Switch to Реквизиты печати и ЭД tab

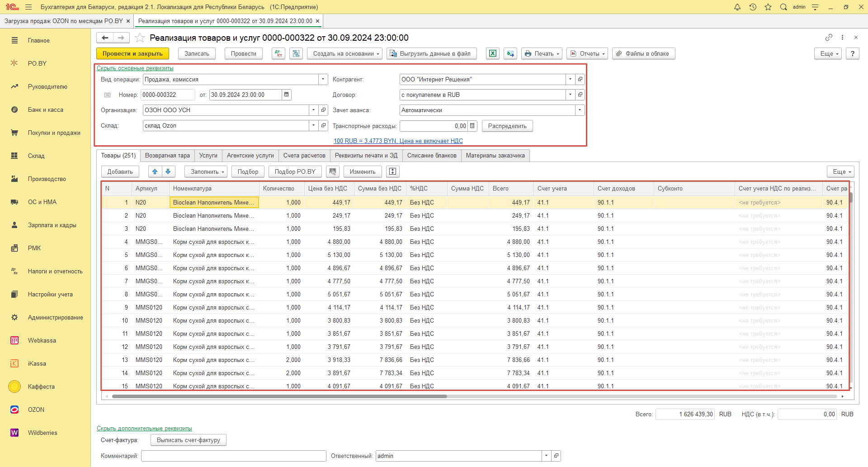click(366, 155)
